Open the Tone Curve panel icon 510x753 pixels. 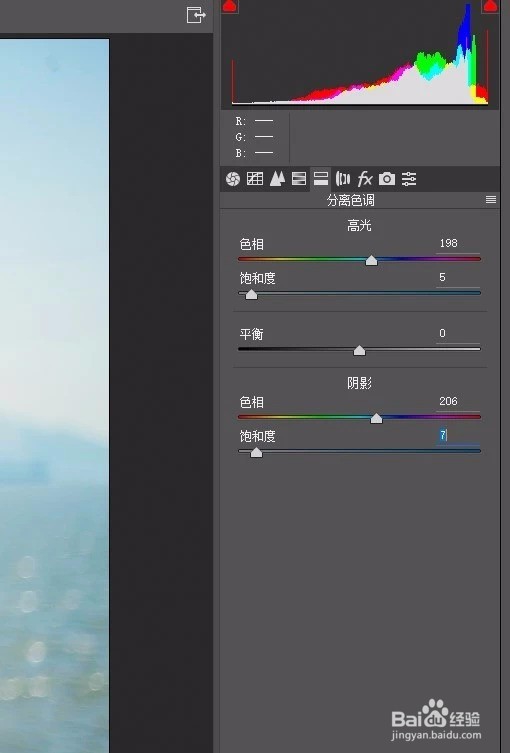(x=255, y=179)
